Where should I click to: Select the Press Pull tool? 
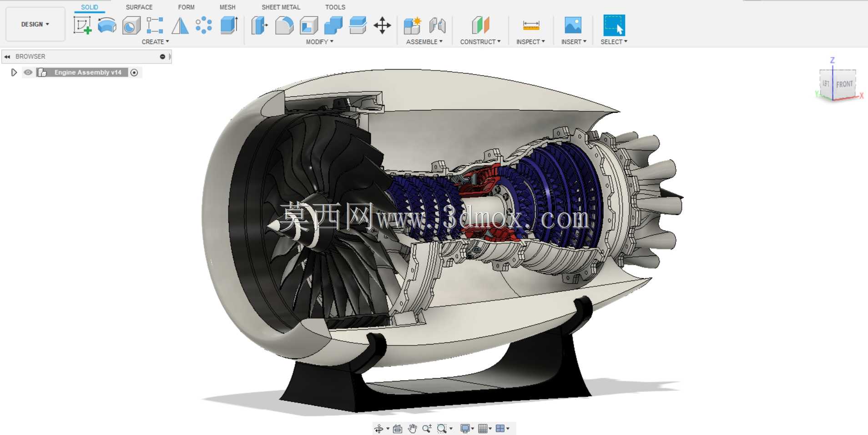pyautogui.click(x=260, y=25)
